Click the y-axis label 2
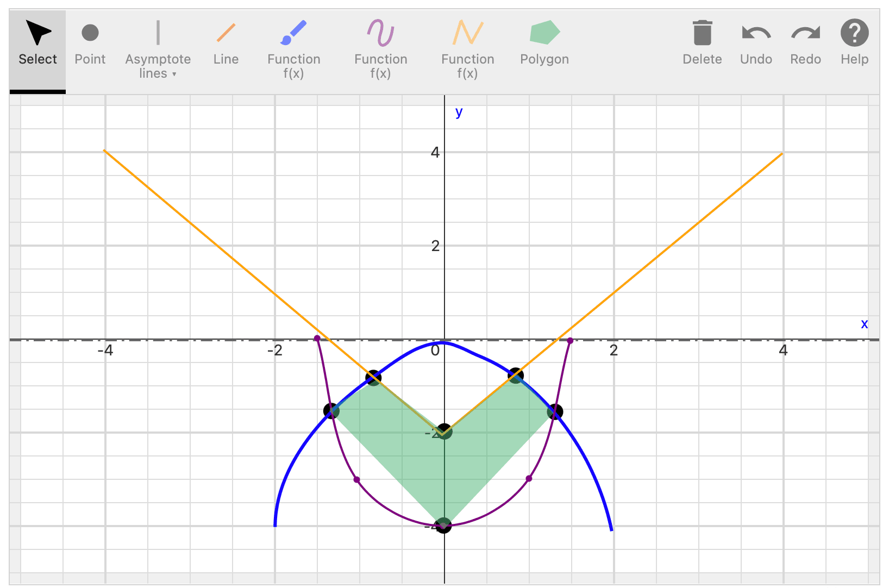The height and width of the screenshot is (588, 889). [x=435, y=246]
